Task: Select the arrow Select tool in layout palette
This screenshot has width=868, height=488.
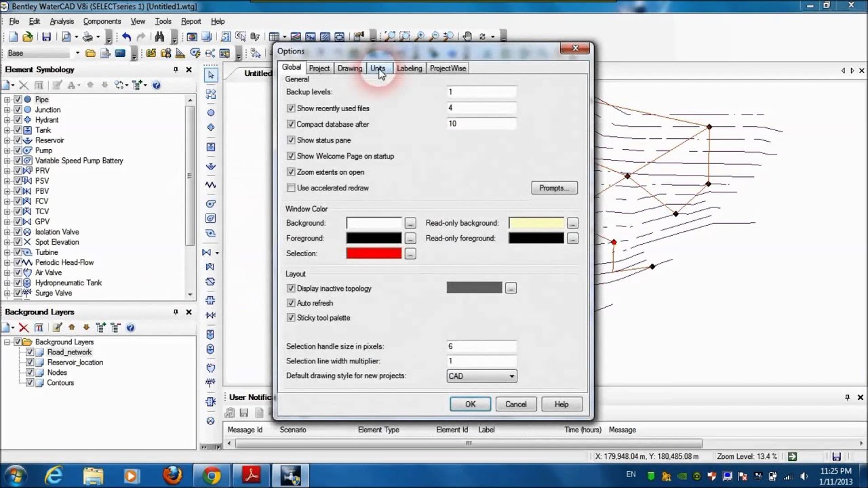Action: 211,75
